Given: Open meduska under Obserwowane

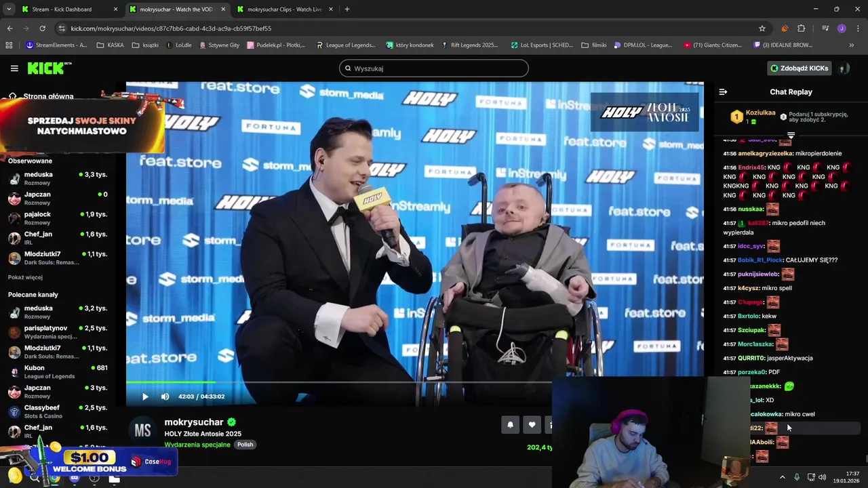Looking at the screenshot, I should (x=58, y=178).
